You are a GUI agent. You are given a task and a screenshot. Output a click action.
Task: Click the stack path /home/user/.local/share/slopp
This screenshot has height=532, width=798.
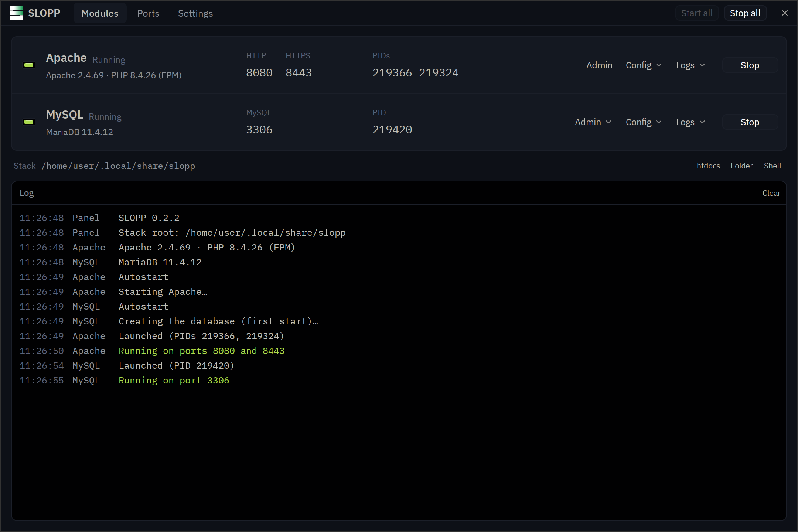(x=118, y=166)
